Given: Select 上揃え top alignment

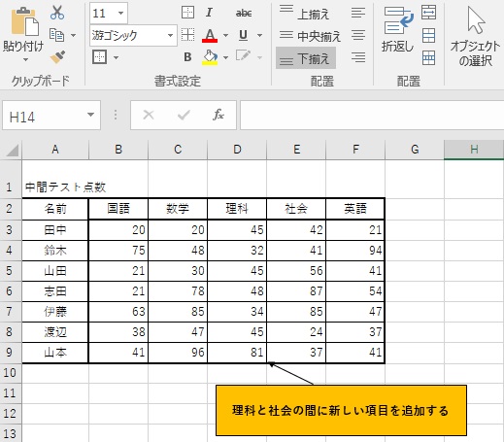Looking at the screenshot, I should pos(304,14).
